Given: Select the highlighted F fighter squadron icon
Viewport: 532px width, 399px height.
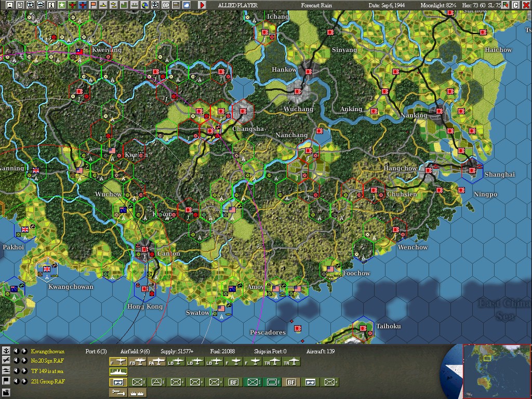Looking at the screenshot, I should [118, 362].
